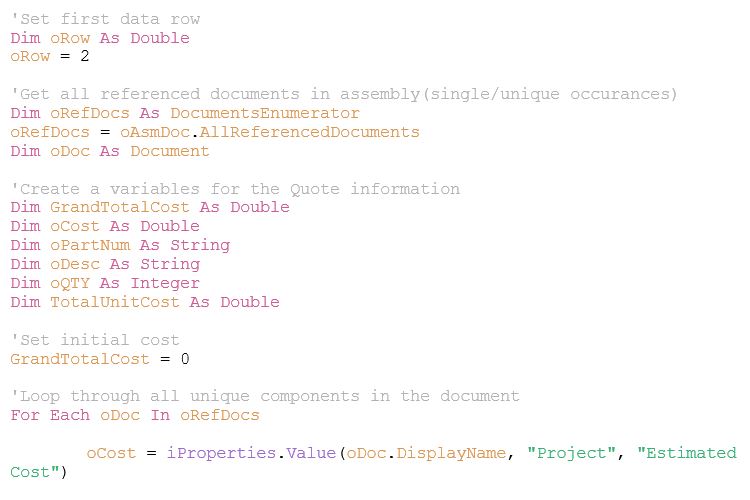Click iProperties.Value in the oCost assignment

pos(252,453)
